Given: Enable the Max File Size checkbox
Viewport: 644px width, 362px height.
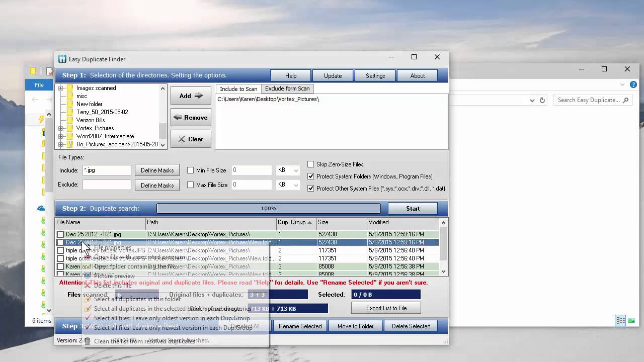Looking at the screenshot, I should [191, 185].
